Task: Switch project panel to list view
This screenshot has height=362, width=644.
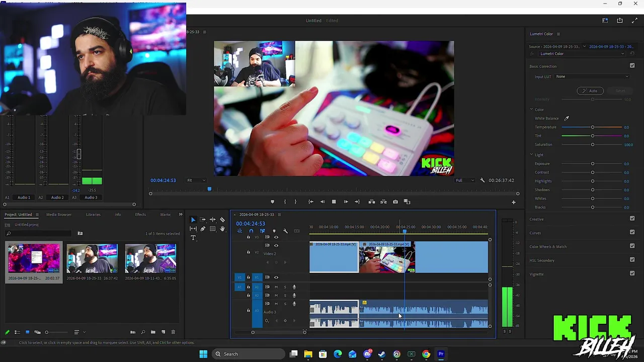Action: point(17,332)
